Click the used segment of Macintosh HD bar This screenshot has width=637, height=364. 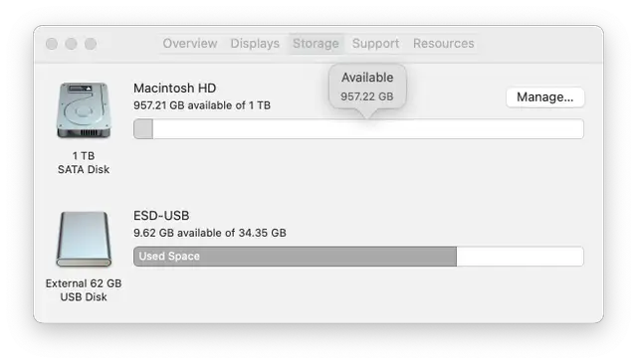click(x=143, y=129)
